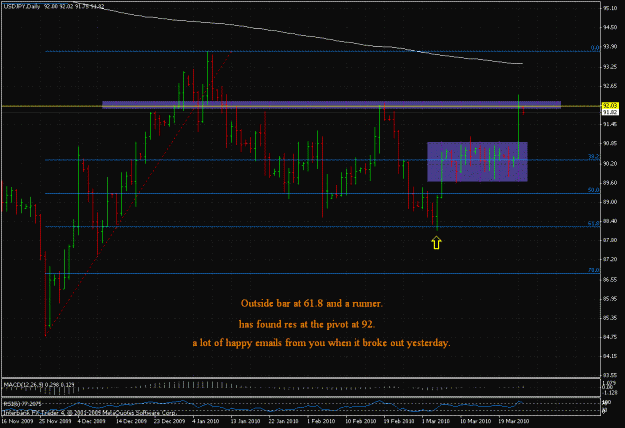Click the 87.20 price axis label

[610, 259]
